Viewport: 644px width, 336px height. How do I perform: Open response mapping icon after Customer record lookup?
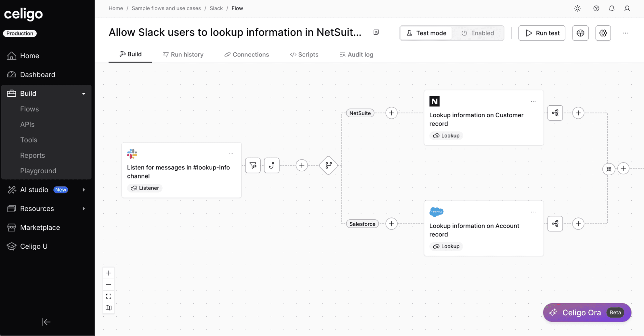click(x=555, y=113)
